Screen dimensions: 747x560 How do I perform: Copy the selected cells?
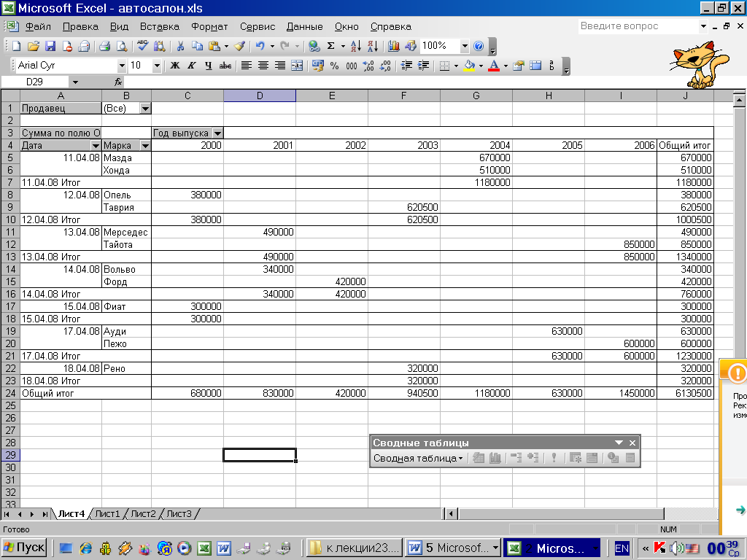point(197,46)
